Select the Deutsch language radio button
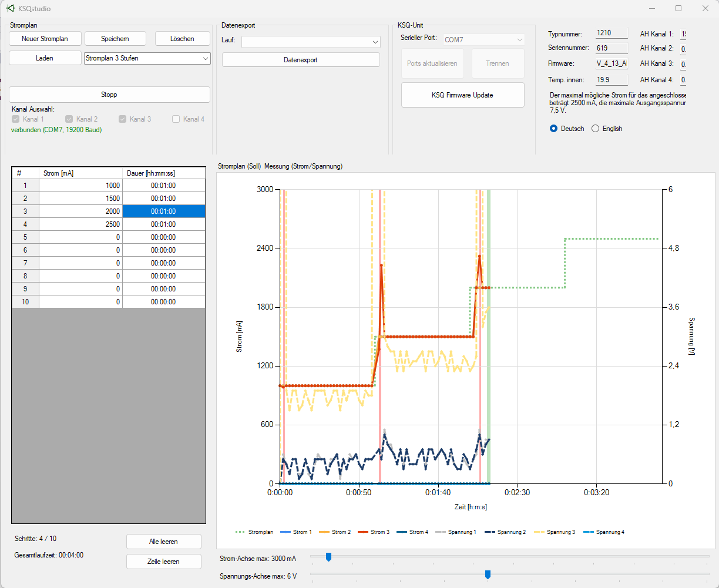The image size is (719, 588). click(x=553, y=129)
